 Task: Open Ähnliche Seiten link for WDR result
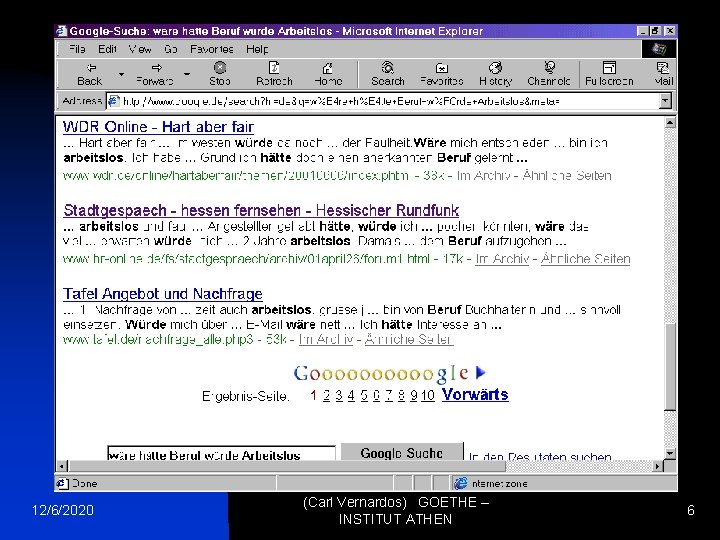[x=567, y=175]
